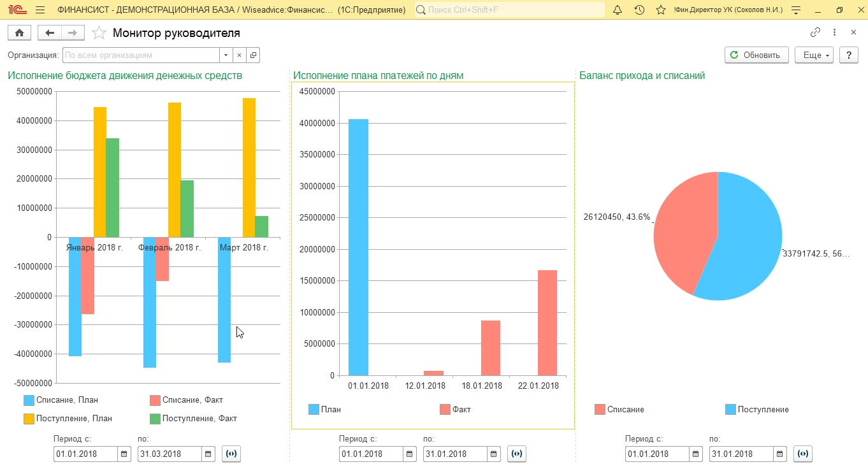Open help with question mark button
868x469 pixels.
coord(849,55)
